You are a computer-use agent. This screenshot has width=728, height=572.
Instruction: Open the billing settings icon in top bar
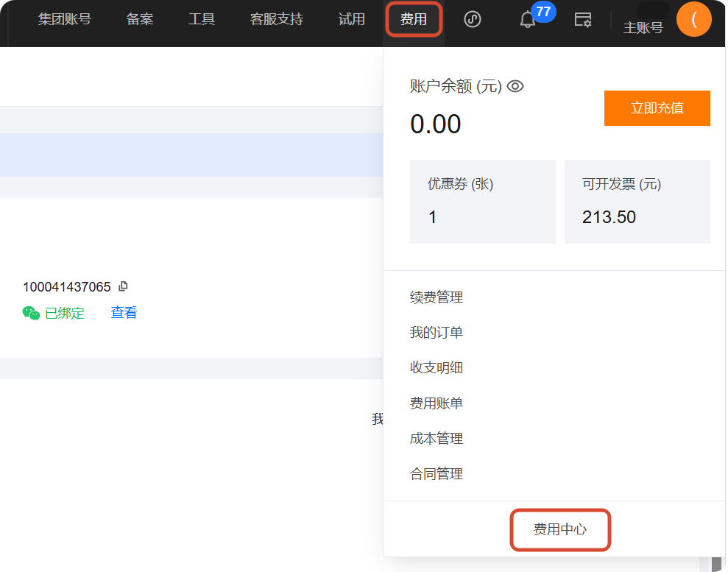point(583,20)
